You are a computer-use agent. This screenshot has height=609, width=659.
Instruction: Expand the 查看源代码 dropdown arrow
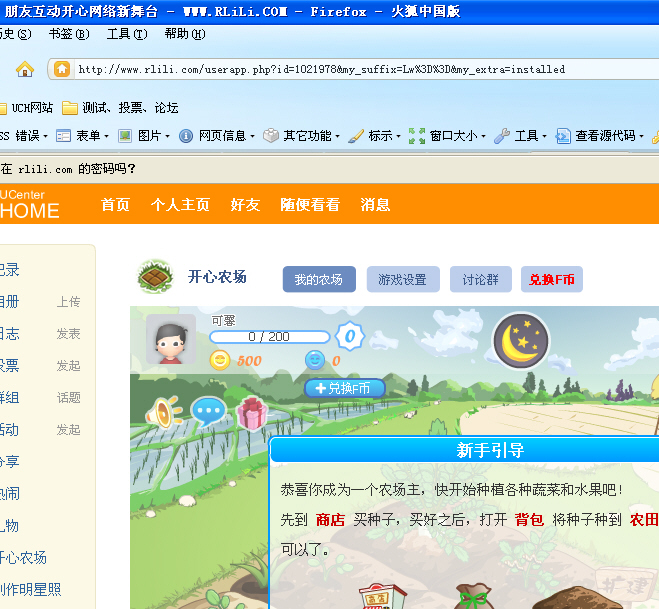coord(641,136)
